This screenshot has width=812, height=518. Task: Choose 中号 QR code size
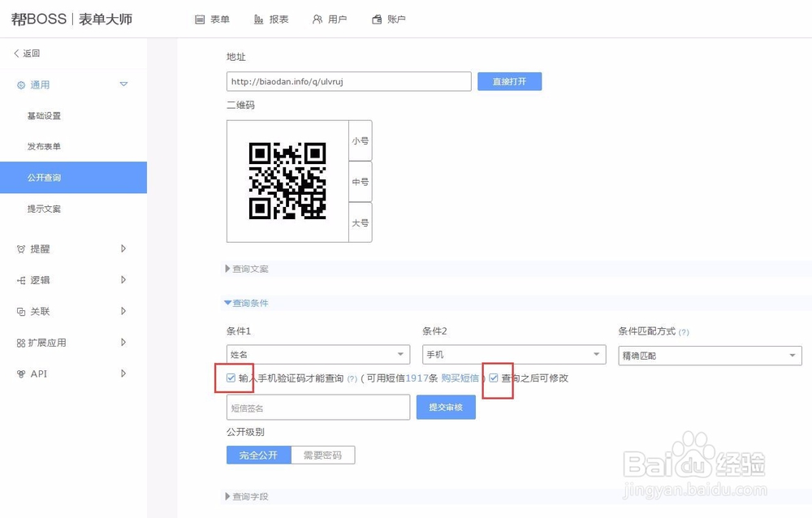[x=361, y=182]
